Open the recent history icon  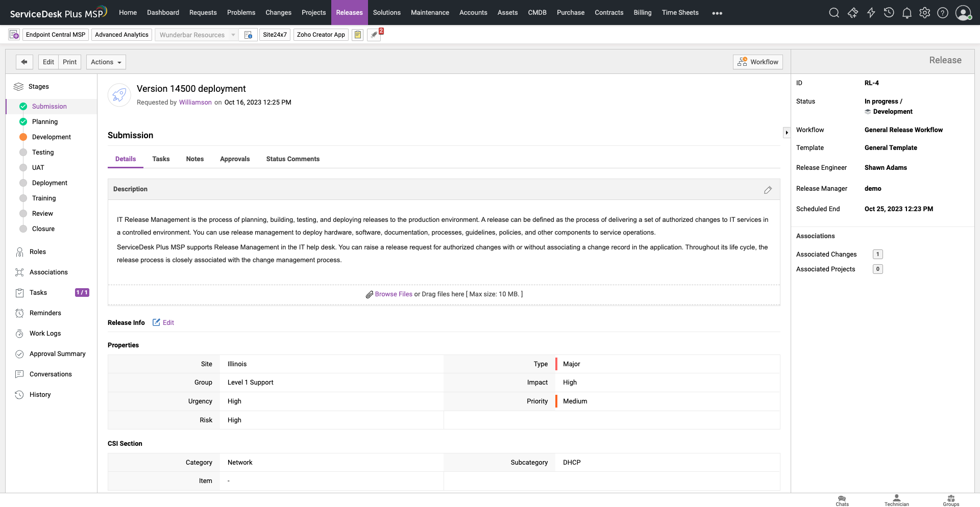(889, 12)
